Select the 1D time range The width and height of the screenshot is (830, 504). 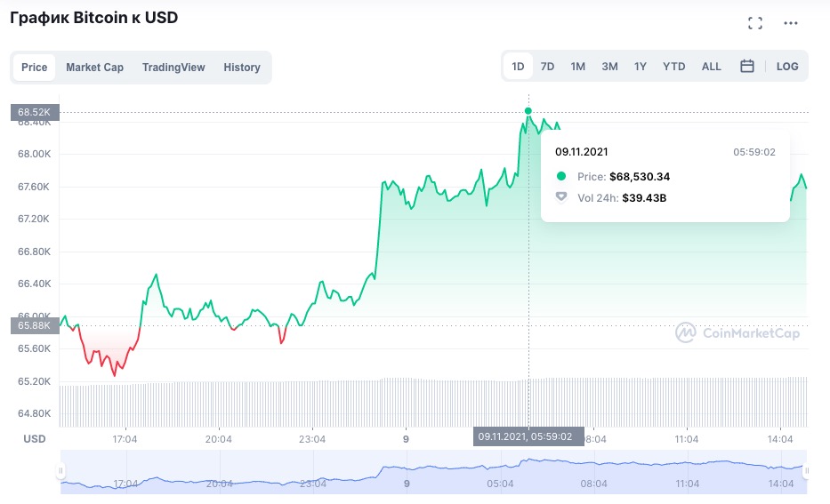click(518, 67)
